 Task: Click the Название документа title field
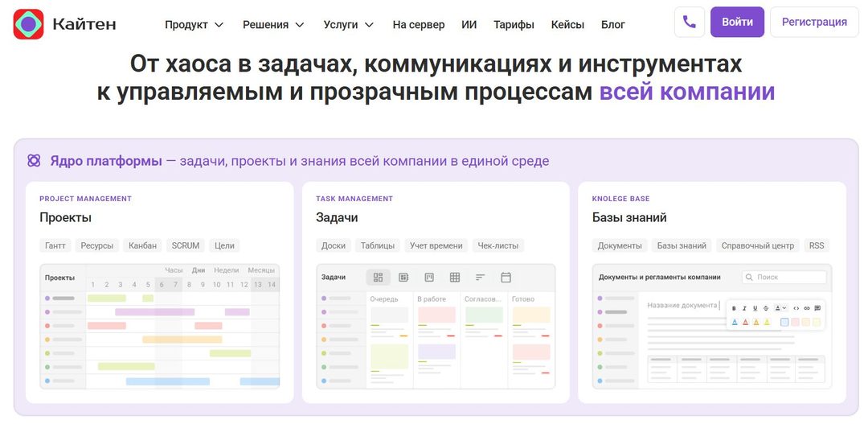tap(682, 305)
